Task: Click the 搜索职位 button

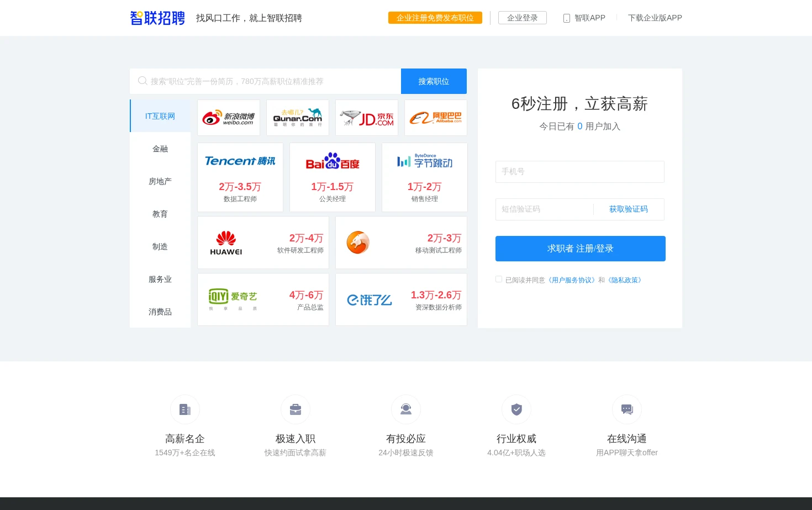Action: coord(434,81)
